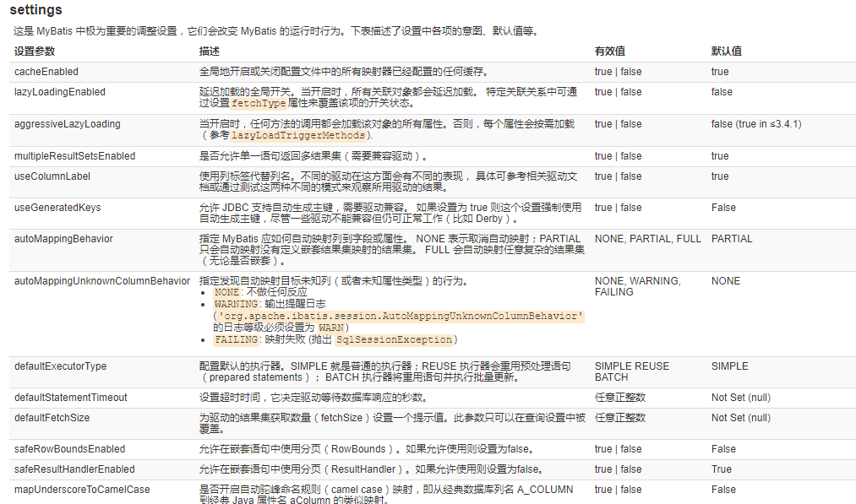Click 'Not Set (null)' in defaultFetchSize row
Screen dimensions: 856x504
(x=741, y=418)
